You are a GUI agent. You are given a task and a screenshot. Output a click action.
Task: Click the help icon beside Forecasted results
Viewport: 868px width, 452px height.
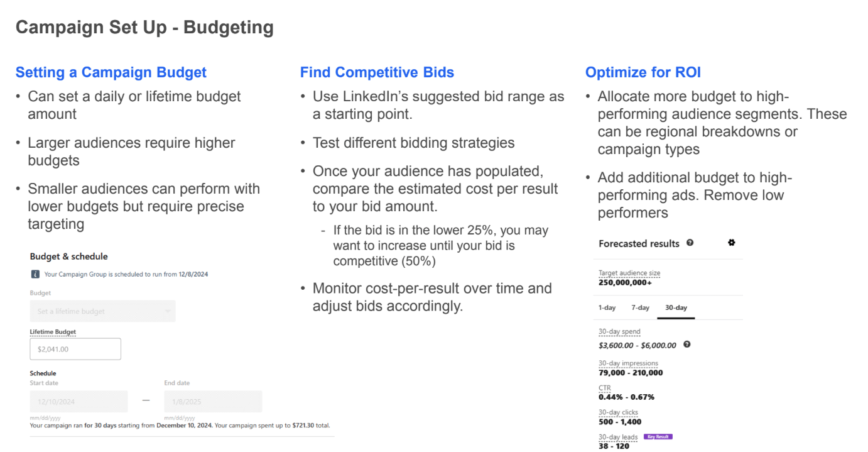click(x=690, y=243)
